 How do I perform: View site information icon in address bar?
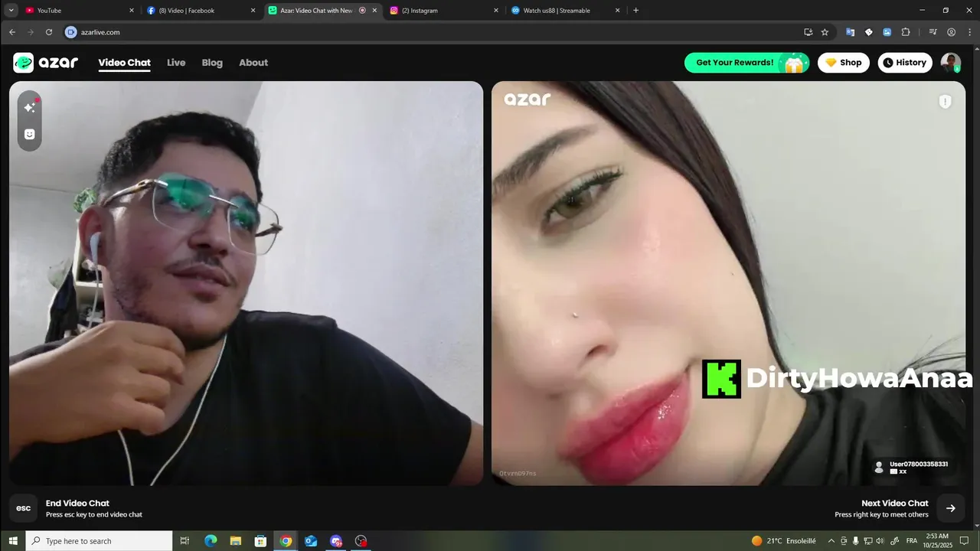tap(71, 32)
